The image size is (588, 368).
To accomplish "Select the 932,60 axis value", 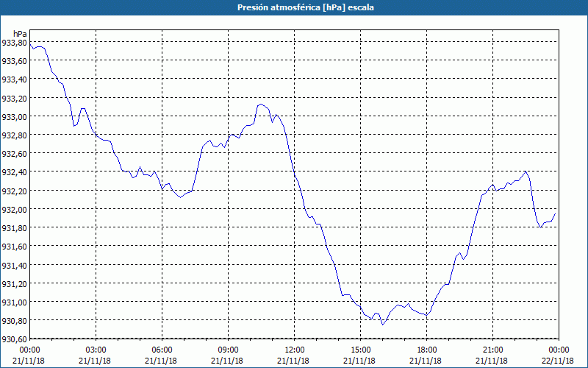I will click(x=13, y=154).
